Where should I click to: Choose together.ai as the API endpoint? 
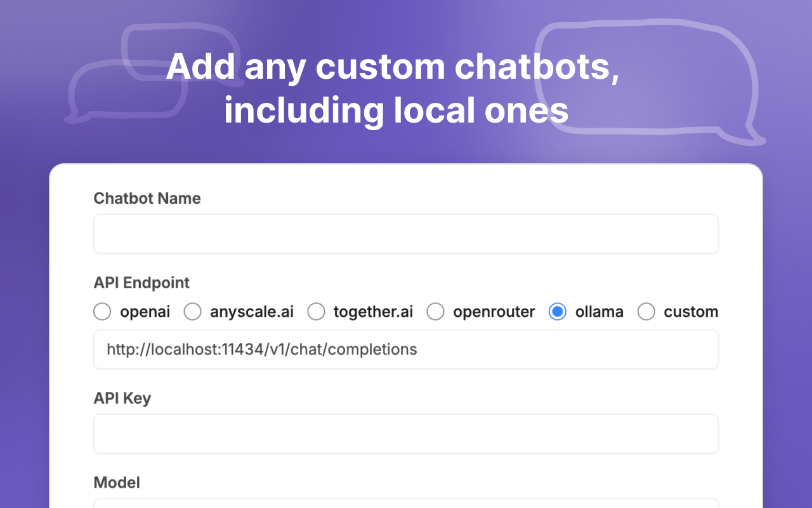316,312
